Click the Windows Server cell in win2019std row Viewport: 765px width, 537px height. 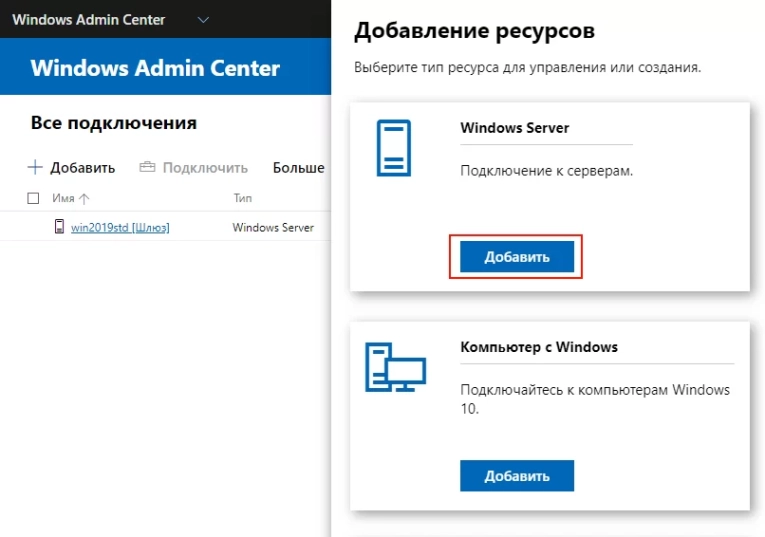pos(273,227)
